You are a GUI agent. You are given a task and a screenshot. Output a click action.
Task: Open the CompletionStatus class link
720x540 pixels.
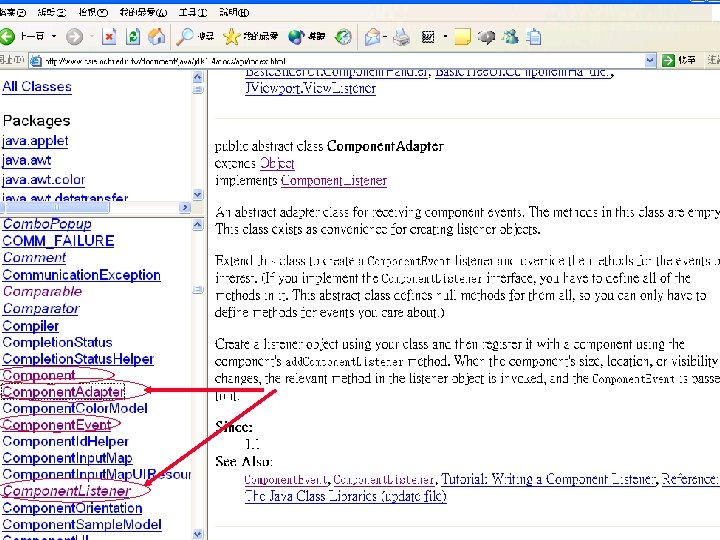[57, 343]
